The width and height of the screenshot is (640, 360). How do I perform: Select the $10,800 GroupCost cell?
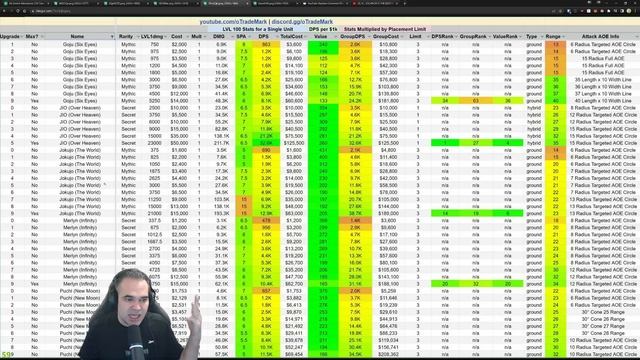click(388, 44)
